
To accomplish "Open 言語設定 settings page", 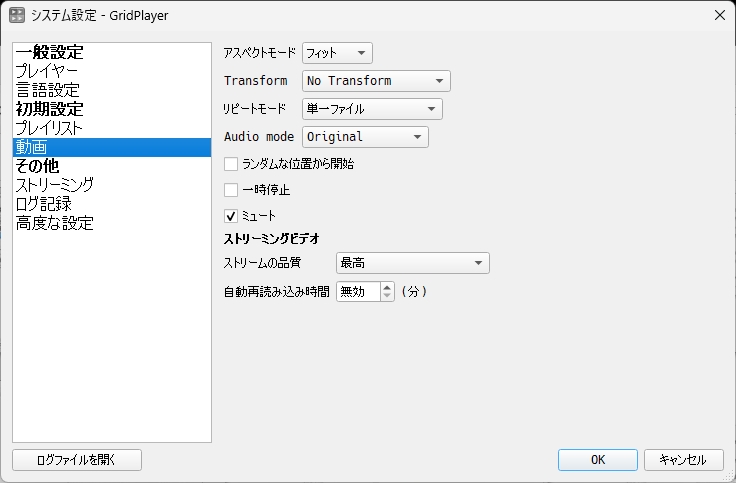I will point(46,90).
